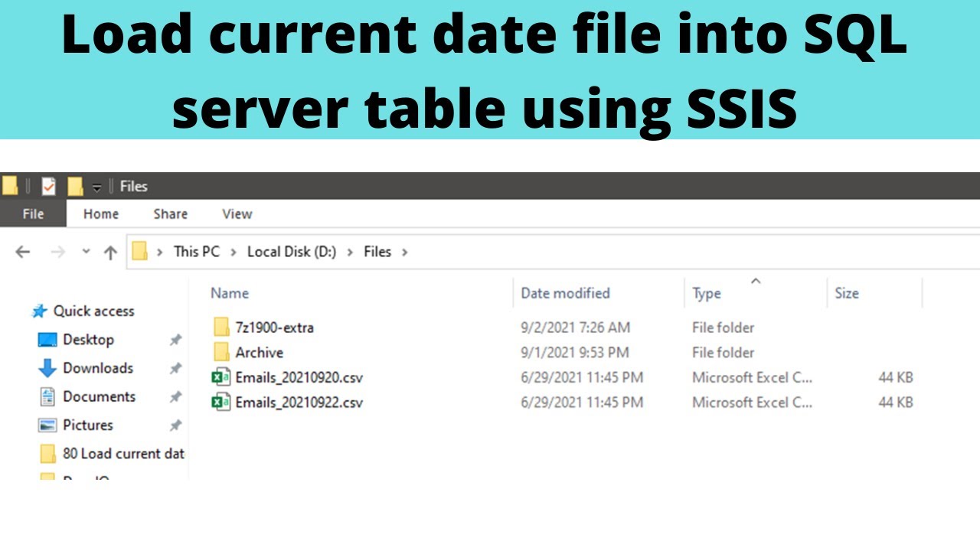Click Local Disk (D:) in the address breadcrumb

[292, 251]
